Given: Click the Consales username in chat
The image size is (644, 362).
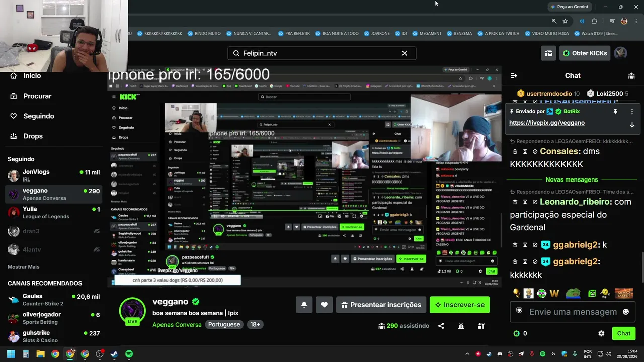Looking at the screenshot, I should (560, 151).
